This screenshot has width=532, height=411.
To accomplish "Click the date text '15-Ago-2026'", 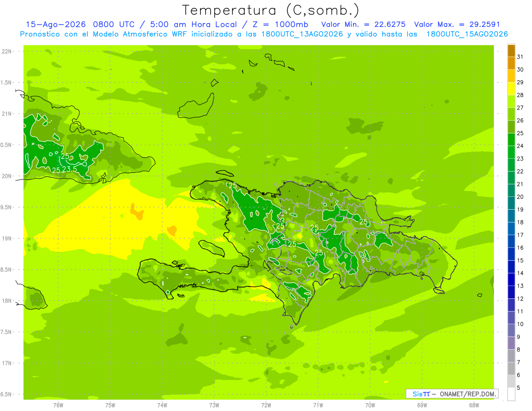I will tap(55, 24).
